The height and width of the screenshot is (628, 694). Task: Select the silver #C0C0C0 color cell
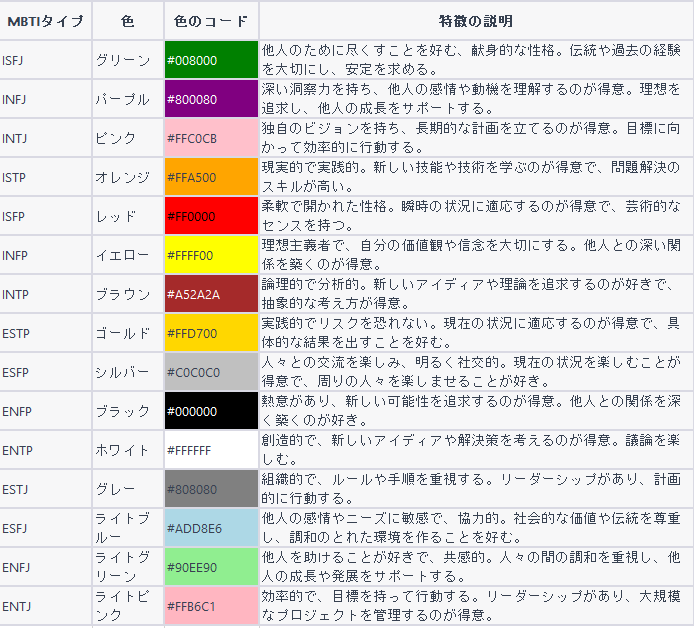(x=211, y=372)
